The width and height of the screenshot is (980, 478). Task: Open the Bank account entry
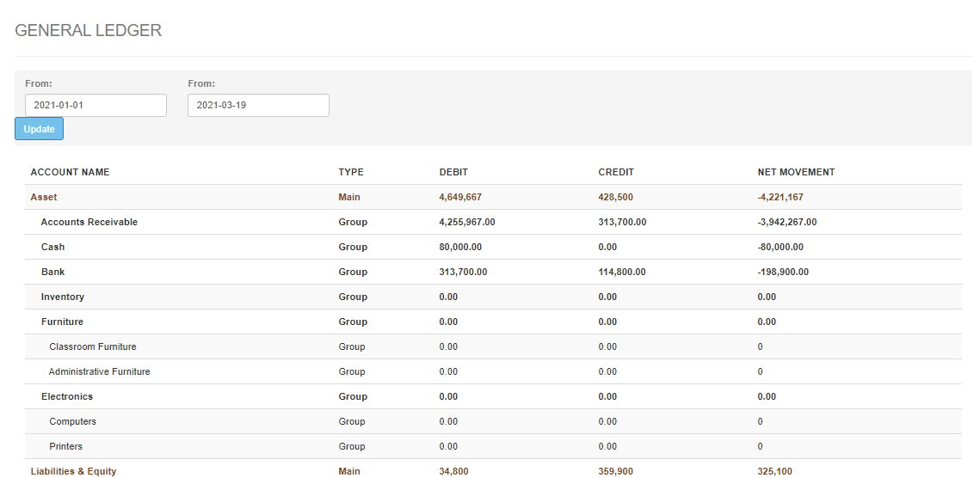[x=52, y=272]
